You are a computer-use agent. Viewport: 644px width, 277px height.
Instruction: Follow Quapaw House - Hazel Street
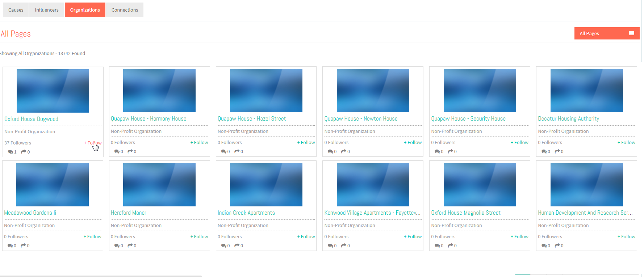pos(306,142)
